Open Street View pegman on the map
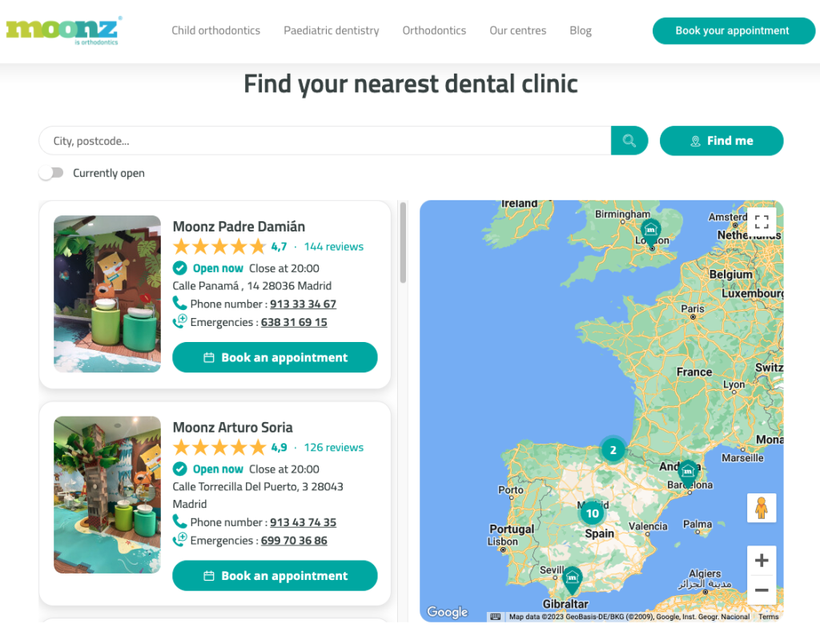 [762, 508]
